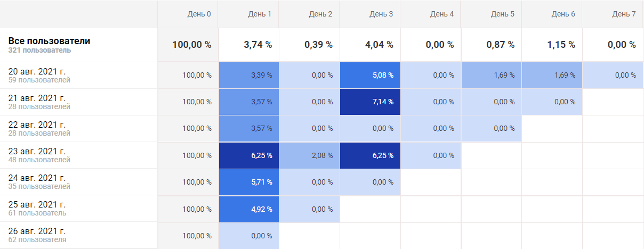Click the total 3,74 % summary cell
This screenshot has height=249, width=644.
pyautogui.click(x=257, y=45)
